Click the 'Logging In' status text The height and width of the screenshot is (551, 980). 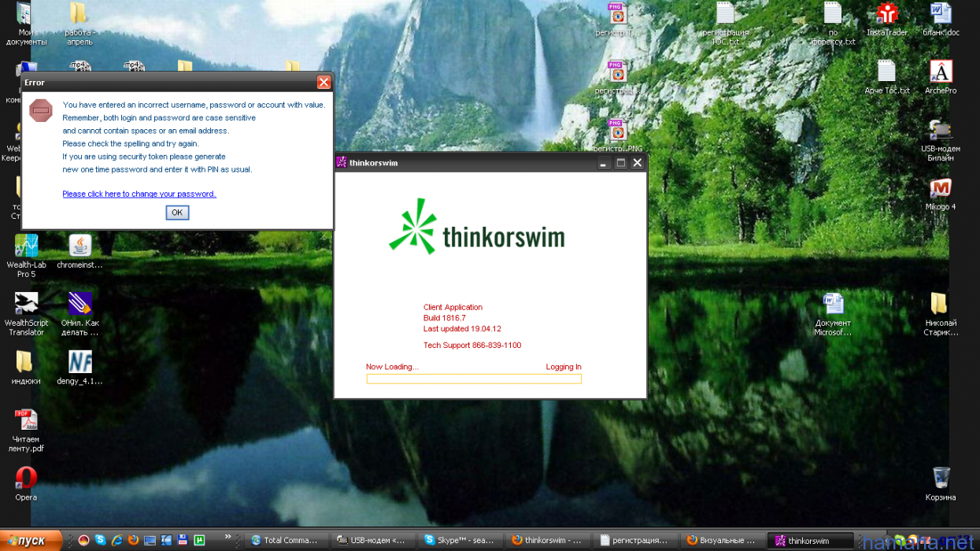(564, 367)
